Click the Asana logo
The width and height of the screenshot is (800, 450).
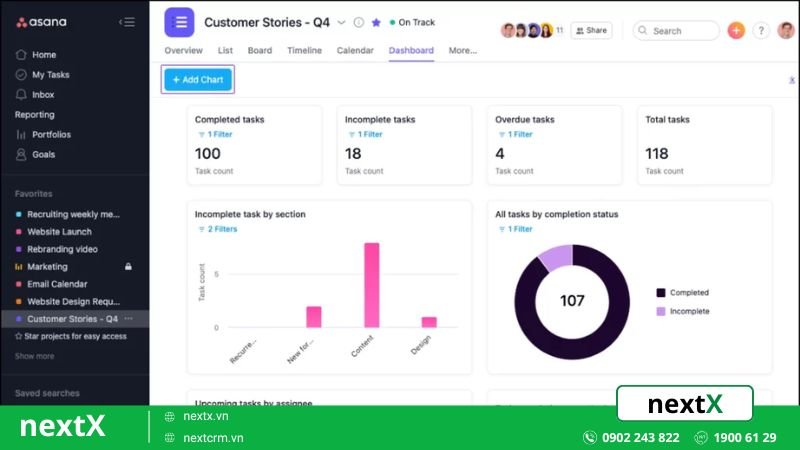pos(41,22)
